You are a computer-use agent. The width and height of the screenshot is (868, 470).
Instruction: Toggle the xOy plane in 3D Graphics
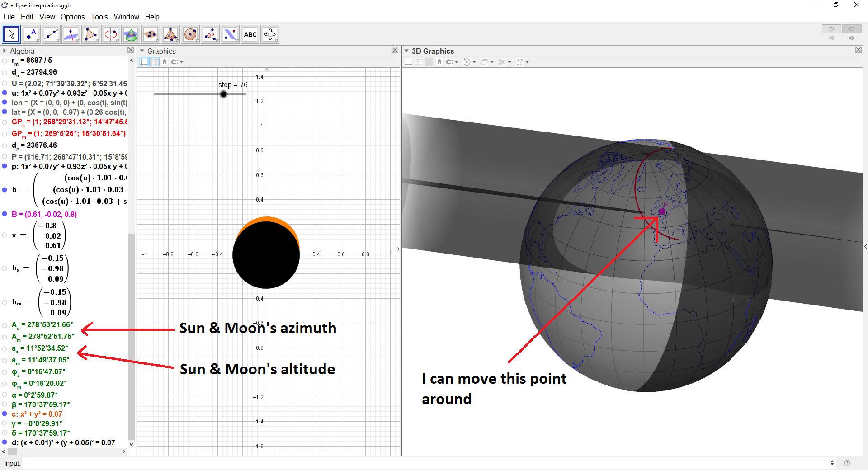[x=429, y=62]
